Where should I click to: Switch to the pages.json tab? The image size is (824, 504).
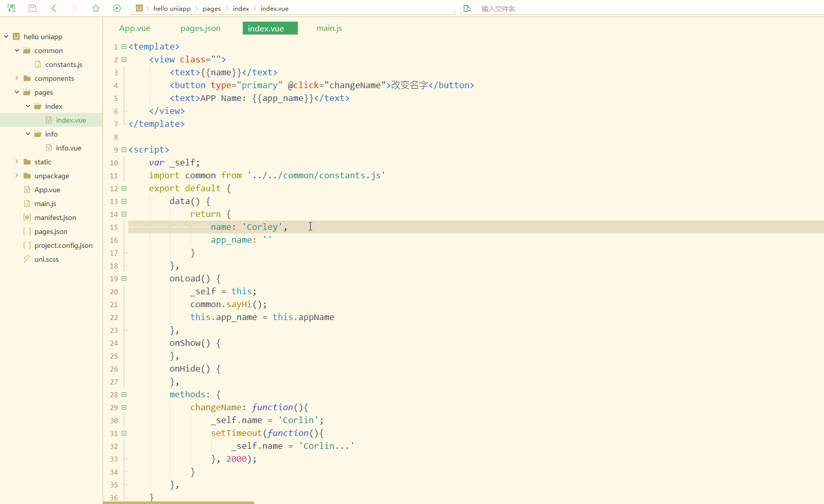200,28
